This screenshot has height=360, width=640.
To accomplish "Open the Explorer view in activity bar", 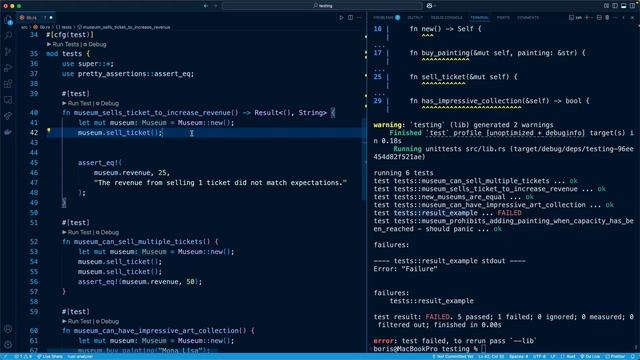I will pyautogui.click(x=8, y=20).
